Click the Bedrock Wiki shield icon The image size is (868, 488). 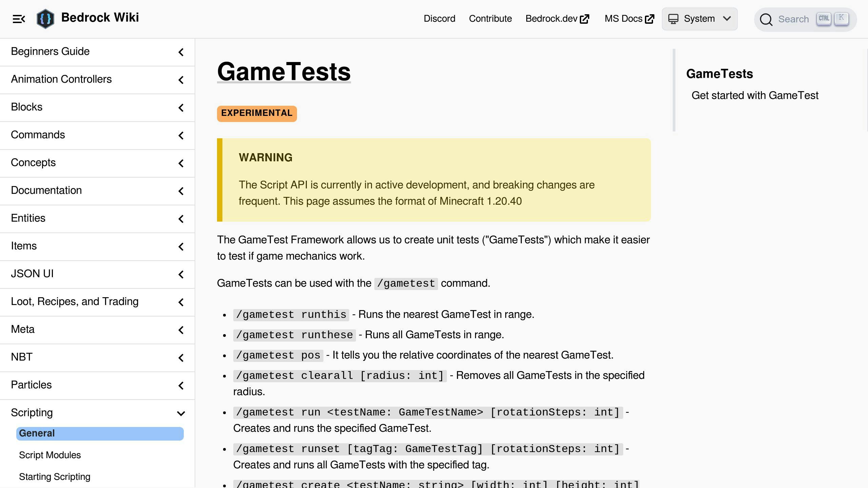pyautogui.click(x=45, y=19)
